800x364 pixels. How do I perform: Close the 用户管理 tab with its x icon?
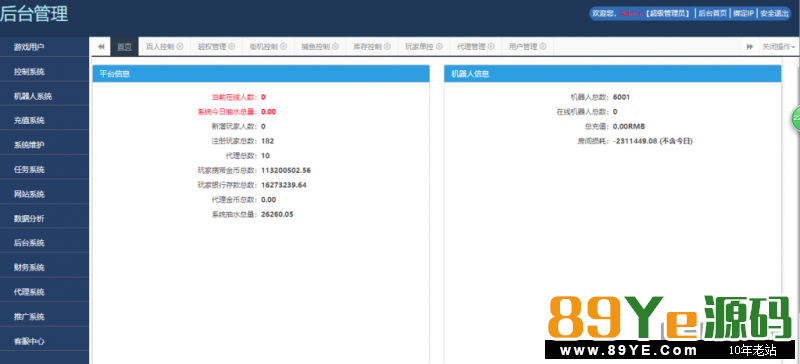[543, 46]
